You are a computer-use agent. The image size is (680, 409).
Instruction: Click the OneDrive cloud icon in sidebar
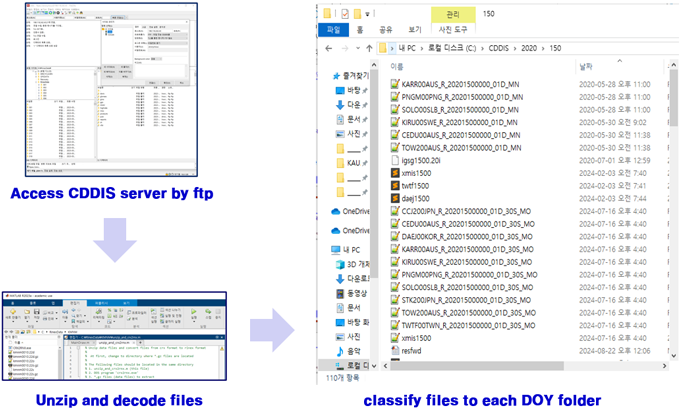(336, 210)
